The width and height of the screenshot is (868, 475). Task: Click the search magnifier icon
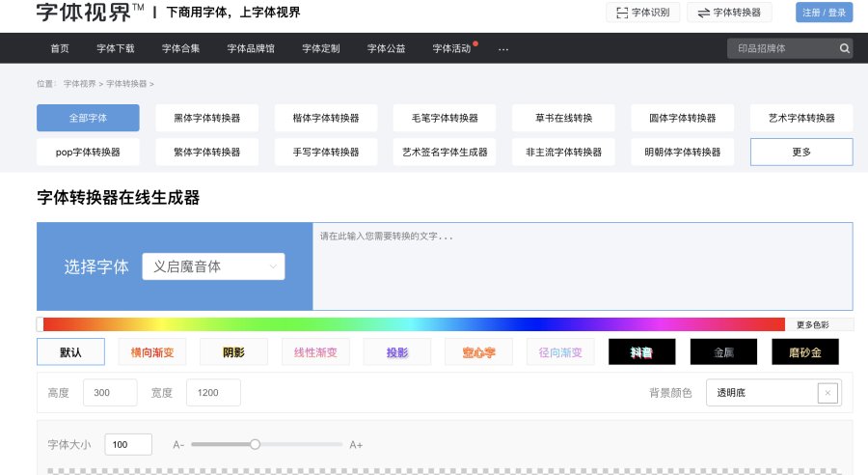pyautogui.click(x=845, y=48)
